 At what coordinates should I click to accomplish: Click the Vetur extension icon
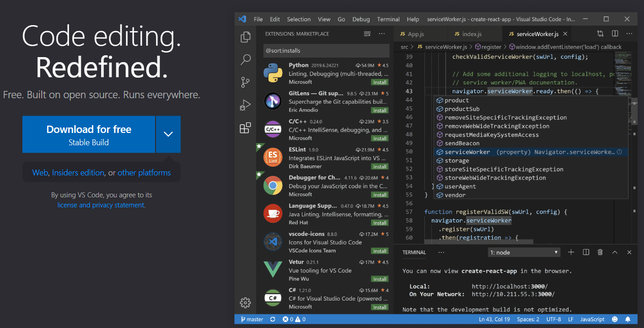tap(273, 270)
